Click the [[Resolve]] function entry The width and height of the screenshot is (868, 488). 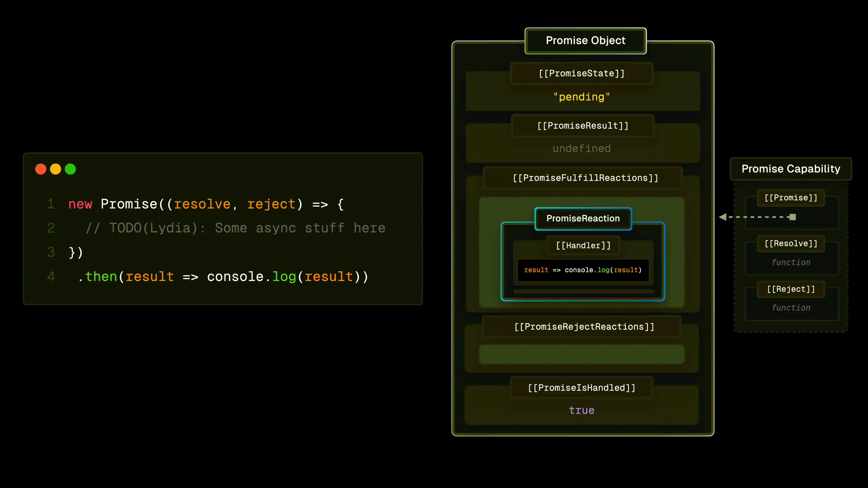click(790, 243)
